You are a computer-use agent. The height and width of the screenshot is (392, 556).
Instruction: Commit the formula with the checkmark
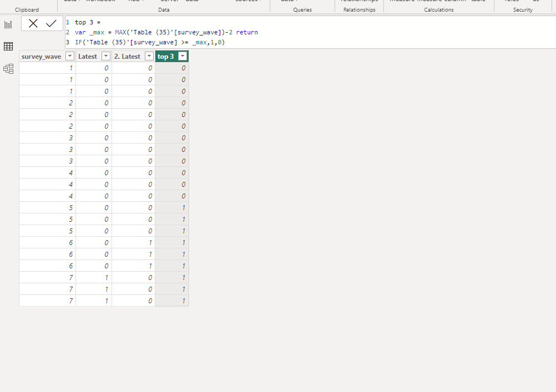tap(52, 23)
